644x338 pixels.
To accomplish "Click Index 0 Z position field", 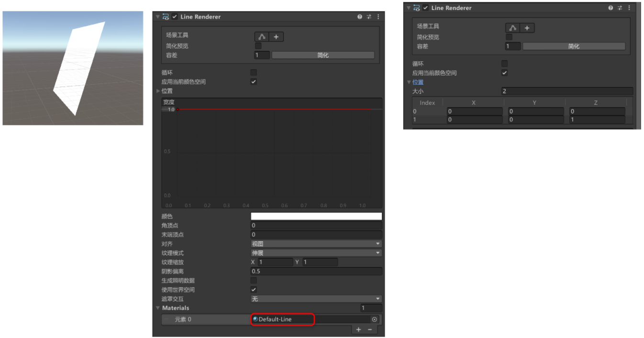I will tap(597, 111).
